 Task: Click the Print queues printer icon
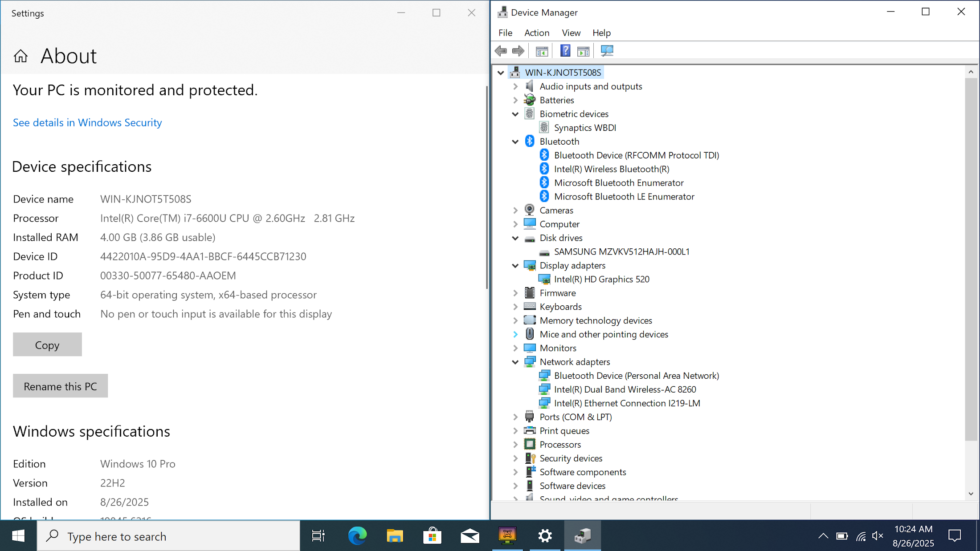(x=530, y=430)
